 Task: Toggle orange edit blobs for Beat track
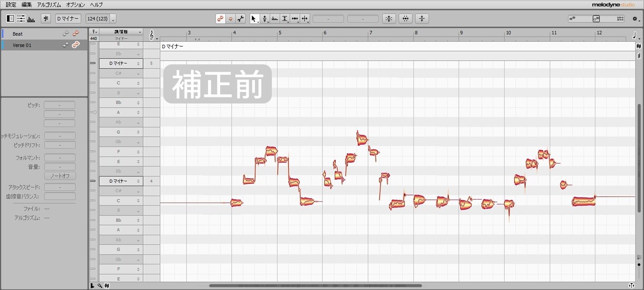[76, 34]
